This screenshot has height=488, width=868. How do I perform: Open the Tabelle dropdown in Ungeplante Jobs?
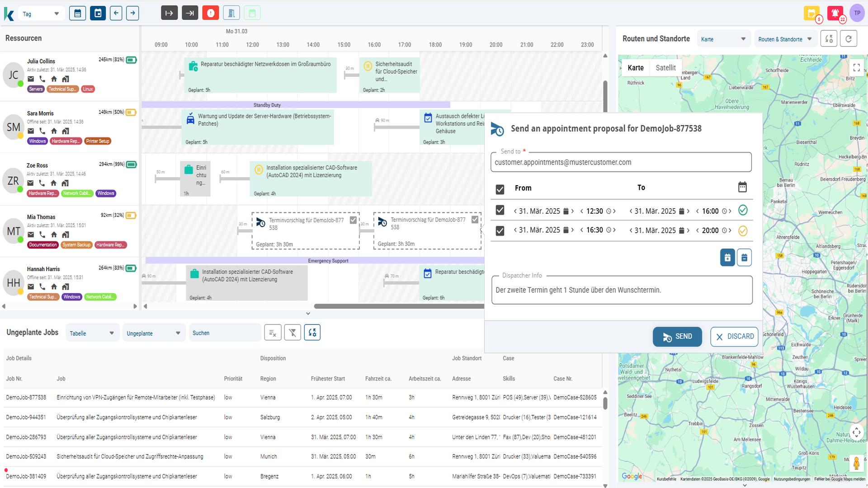tap(92, 333)
